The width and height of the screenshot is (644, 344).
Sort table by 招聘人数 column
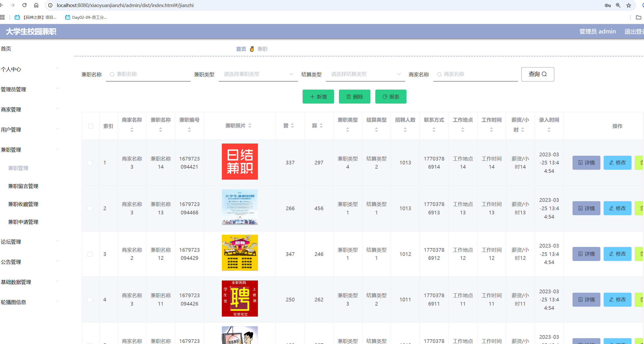point(405,129)
